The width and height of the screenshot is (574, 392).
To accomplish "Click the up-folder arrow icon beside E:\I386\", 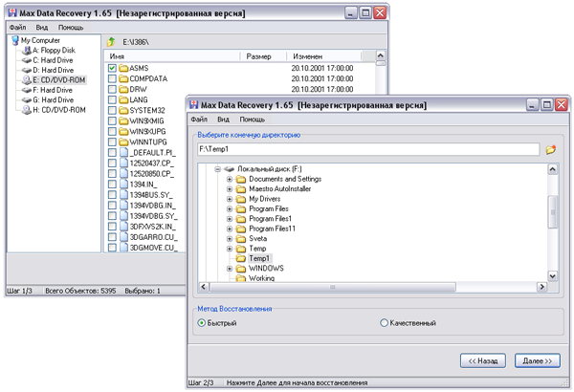I will pos(111,42).
